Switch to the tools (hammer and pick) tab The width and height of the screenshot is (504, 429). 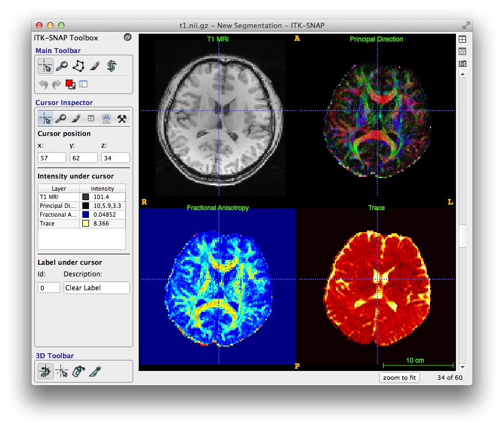(122, 119)
